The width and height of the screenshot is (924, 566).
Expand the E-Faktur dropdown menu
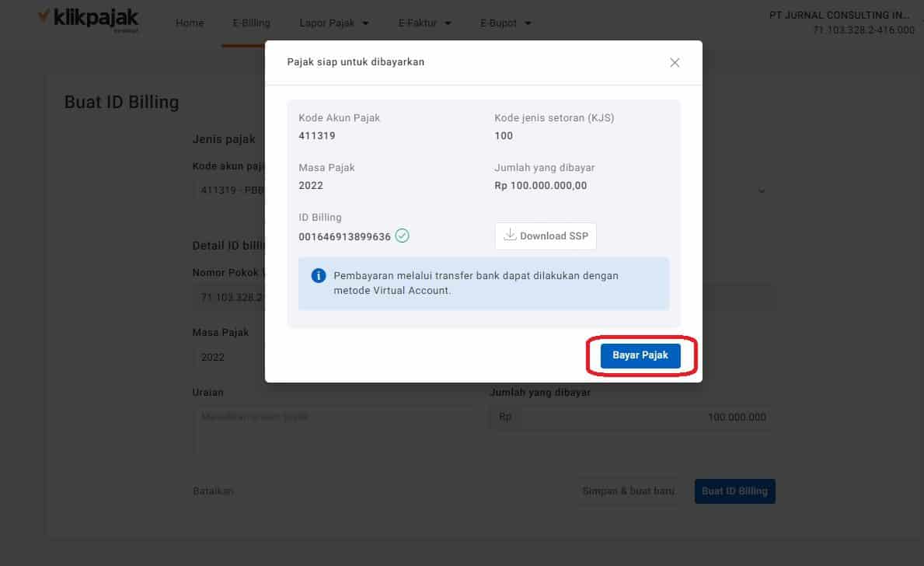(x=424, y=23)
